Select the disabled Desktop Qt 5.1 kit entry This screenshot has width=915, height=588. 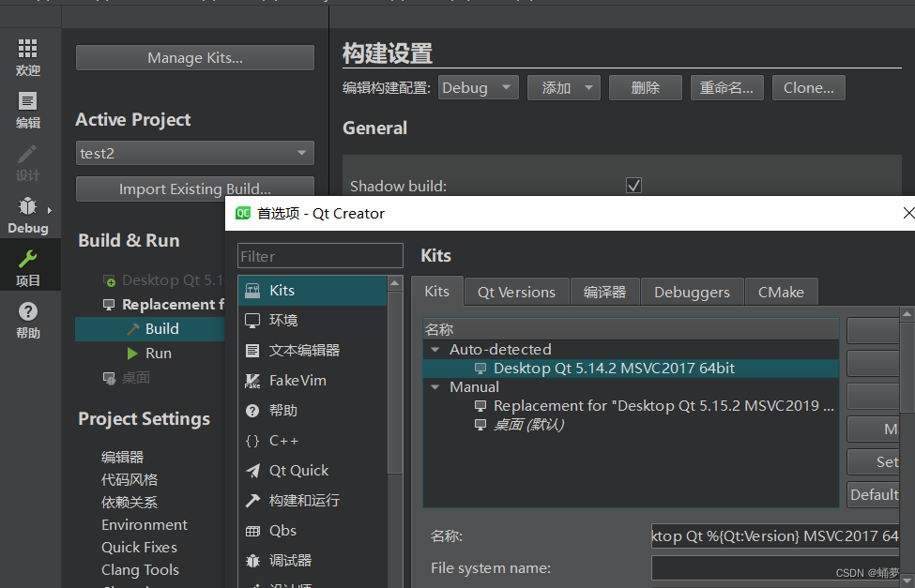tap(163, 280)
